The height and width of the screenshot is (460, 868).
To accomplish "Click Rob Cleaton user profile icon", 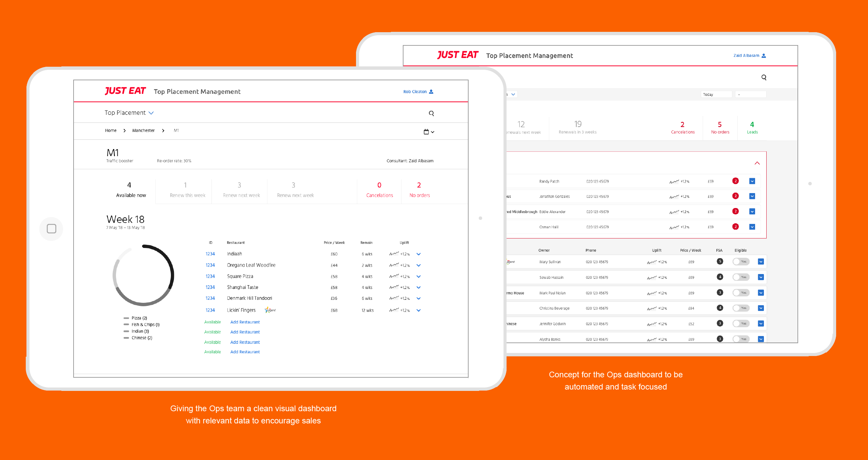I will pyautogui.click(x=431, y=92).
